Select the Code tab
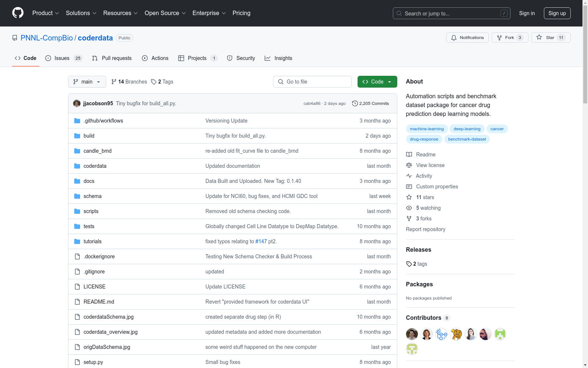Viewport: 588px width, 368px height. [x=26, y=58]
